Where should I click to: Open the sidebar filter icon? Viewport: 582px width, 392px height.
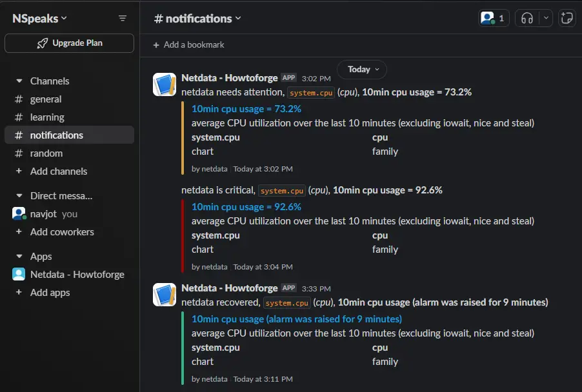point(123,18)
